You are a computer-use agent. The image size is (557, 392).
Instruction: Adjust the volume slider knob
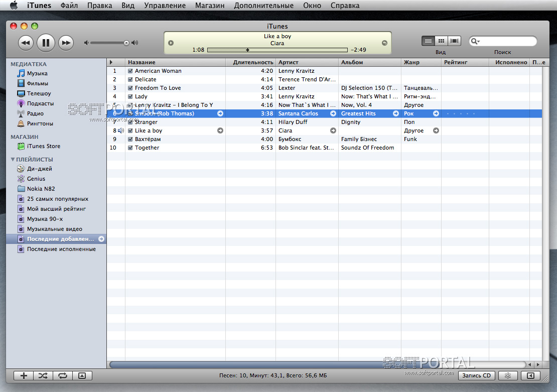pos(126,43)
